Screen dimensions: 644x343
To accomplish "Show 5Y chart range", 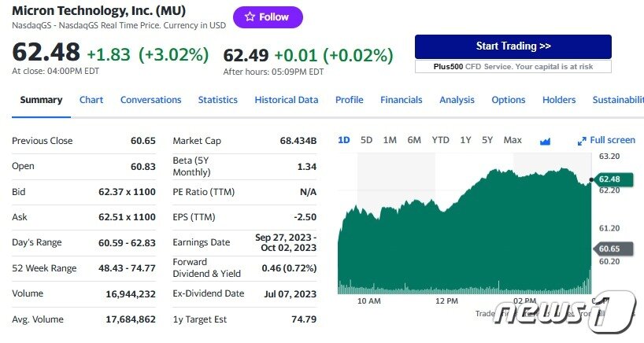I will (x=487, y=140).
